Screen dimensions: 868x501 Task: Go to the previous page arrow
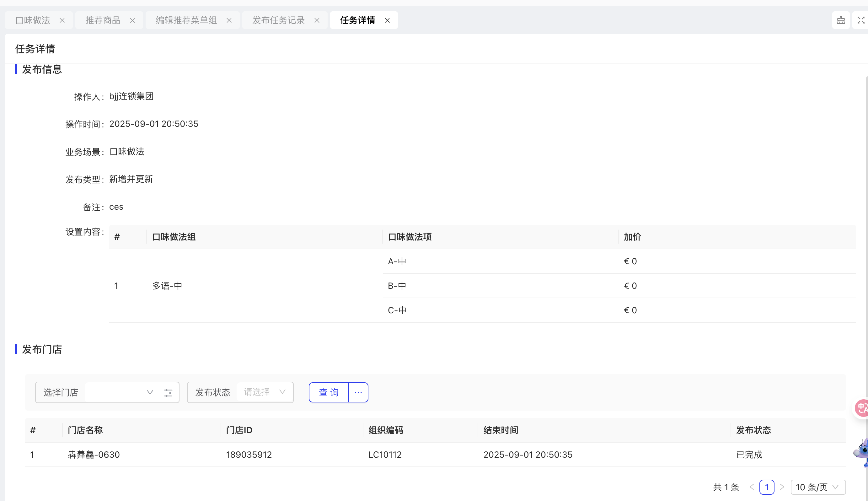click(752, 487)
